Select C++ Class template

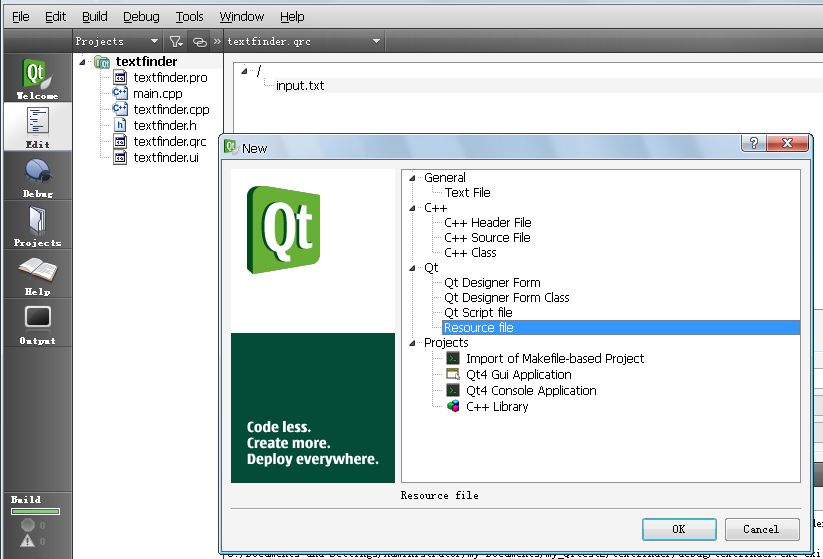(x=470, y=253)
